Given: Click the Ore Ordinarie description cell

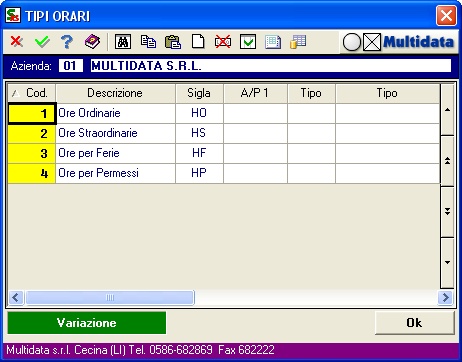Looking at the screenshot, I should click(x=115, y=113).
